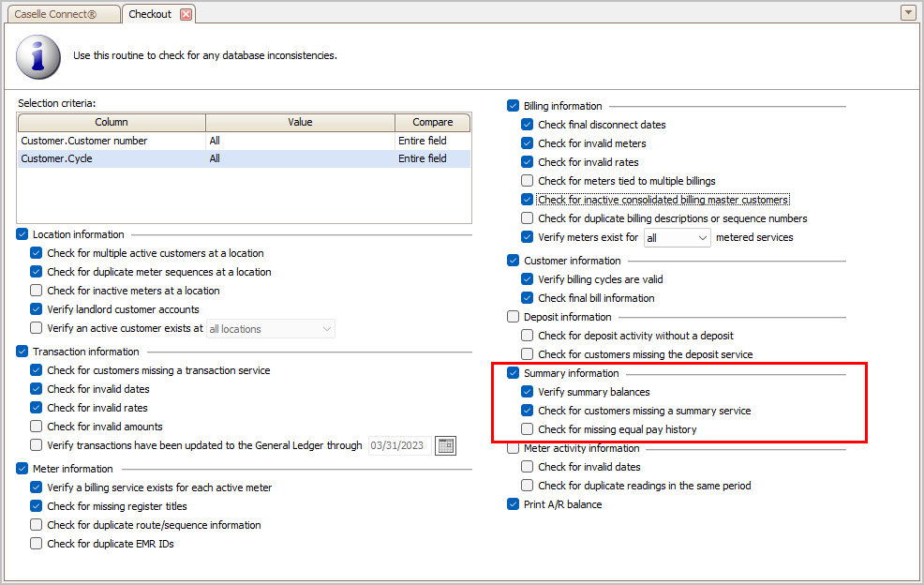
Task: Uncheck Verify summary balances
Action: tap(528, 392)
